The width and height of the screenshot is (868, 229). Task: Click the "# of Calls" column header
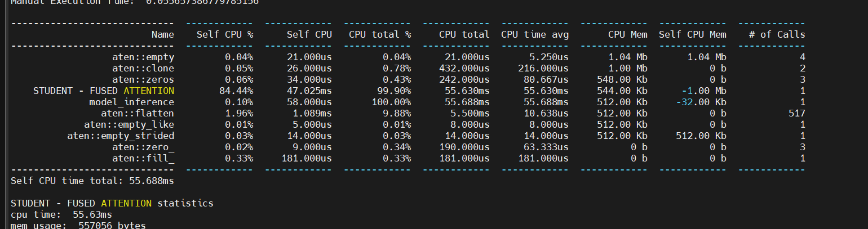pyautogui.click(x=777, y=35)
